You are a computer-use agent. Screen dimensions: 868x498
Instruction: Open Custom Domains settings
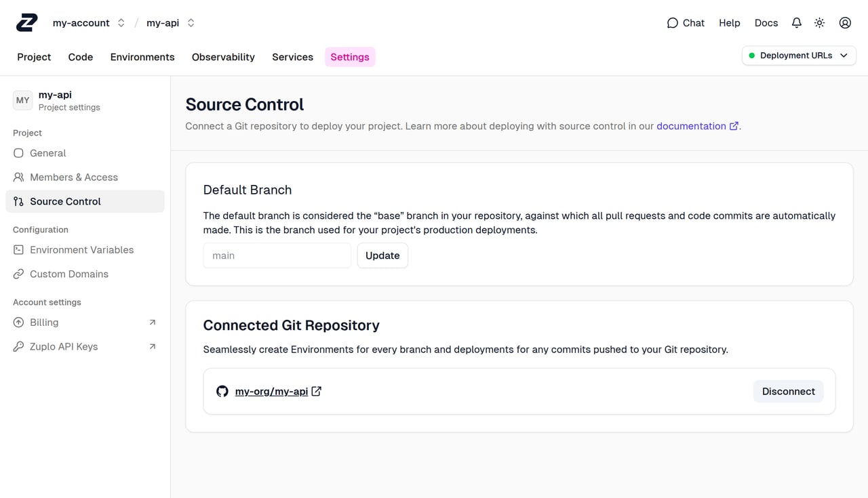pos(85,274)
